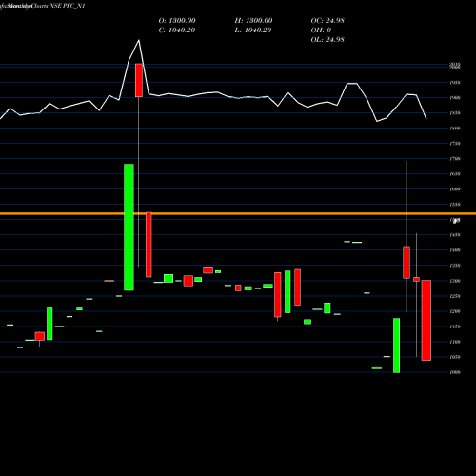476x476 pixels.
Task: Click the high value H: 1300.00
Action: (x=253, y=21)
